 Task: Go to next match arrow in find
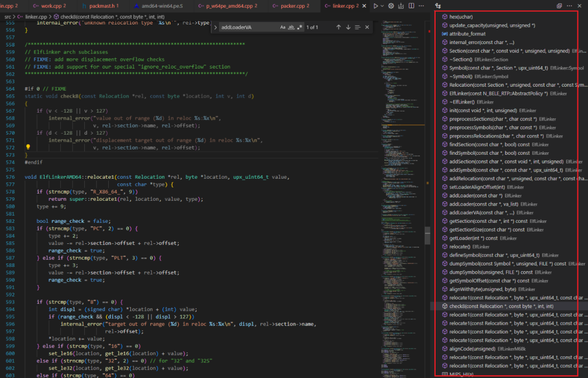[x=348, y=27]
